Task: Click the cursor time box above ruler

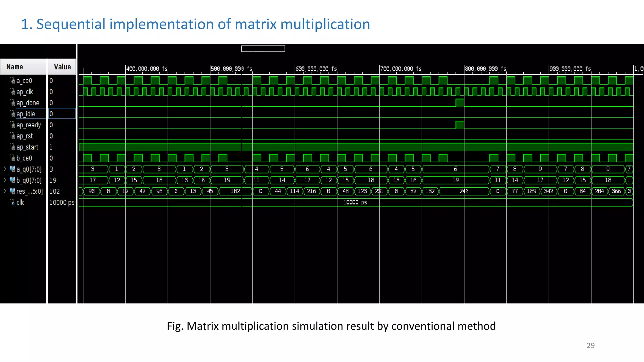Action: click(x=263, y=49)
